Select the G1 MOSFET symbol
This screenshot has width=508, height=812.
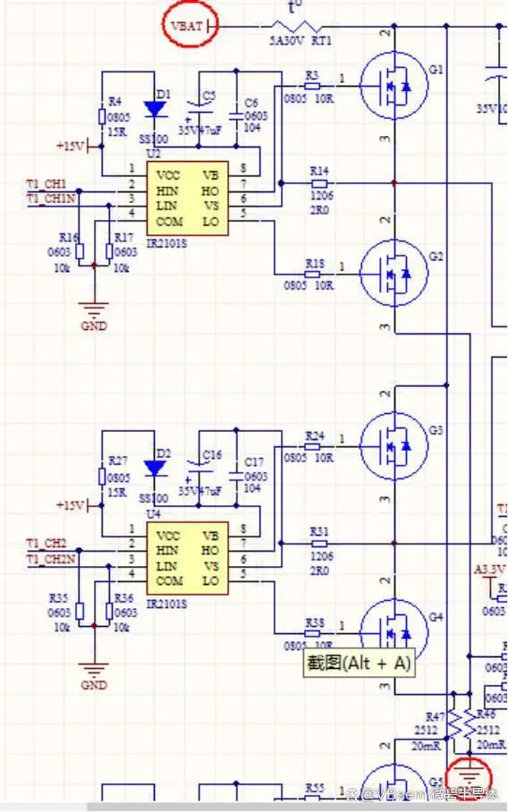394,86
